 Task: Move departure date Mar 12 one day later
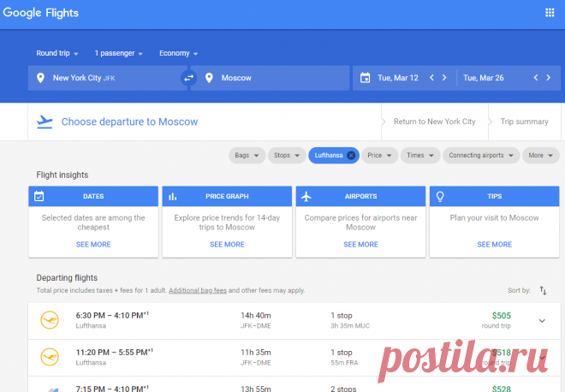pyautogui.click(x=444, y=78)
